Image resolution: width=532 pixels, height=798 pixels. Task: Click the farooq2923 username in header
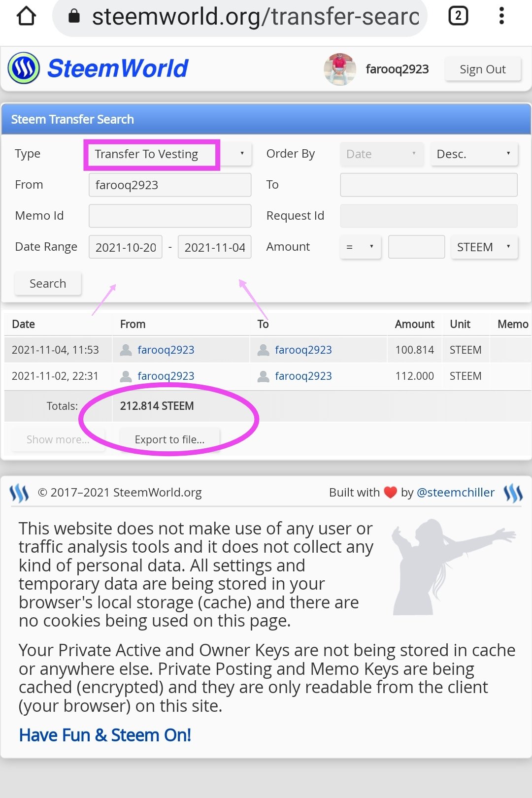397,69
